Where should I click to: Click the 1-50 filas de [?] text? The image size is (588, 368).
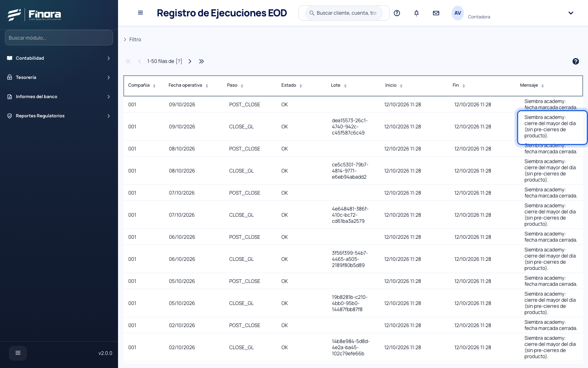[165, 61]
